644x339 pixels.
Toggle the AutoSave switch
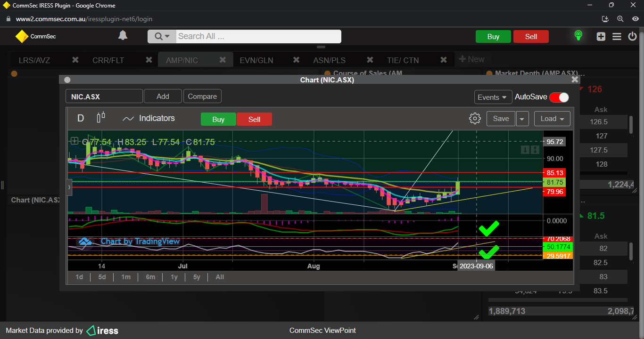pos(559,97)
